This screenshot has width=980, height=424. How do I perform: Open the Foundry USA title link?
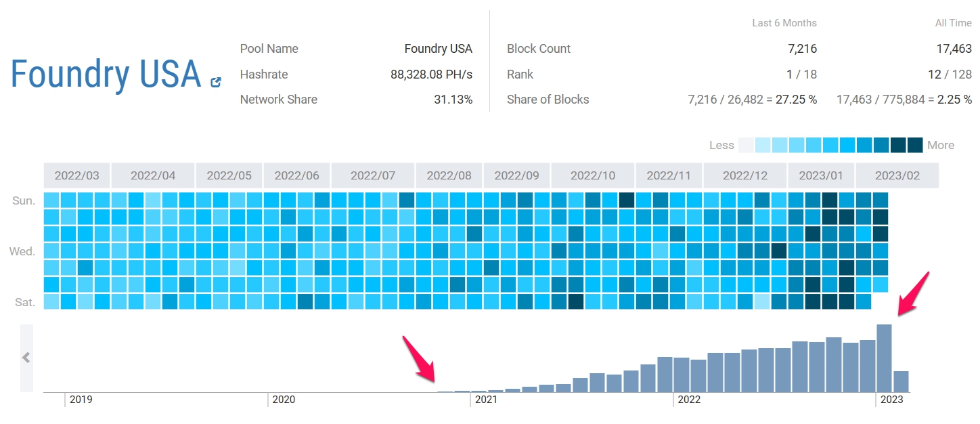(106, 75)
